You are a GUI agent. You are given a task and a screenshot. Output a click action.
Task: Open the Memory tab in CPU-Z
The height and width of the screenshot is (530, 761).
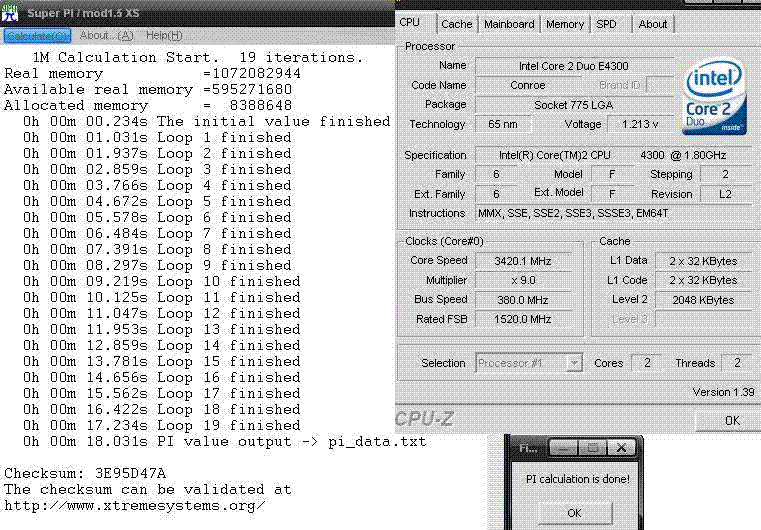(565, 24)
